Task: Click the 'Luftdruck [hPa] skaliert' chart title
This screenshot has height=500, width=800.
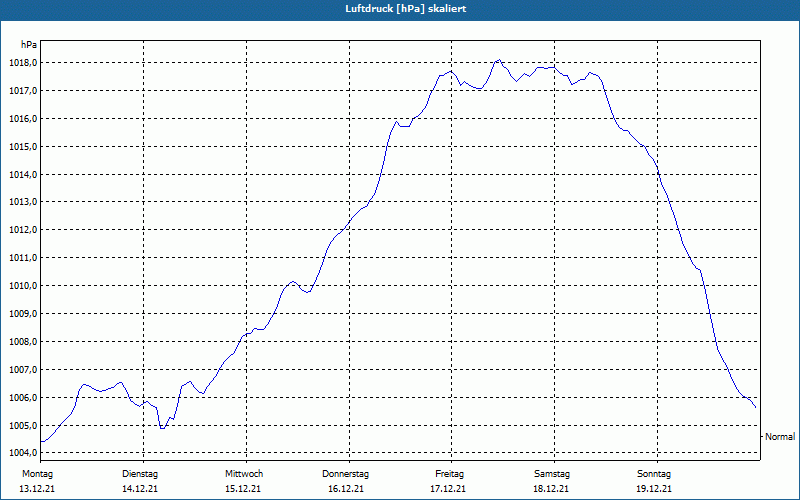Action: coord(406,9)
